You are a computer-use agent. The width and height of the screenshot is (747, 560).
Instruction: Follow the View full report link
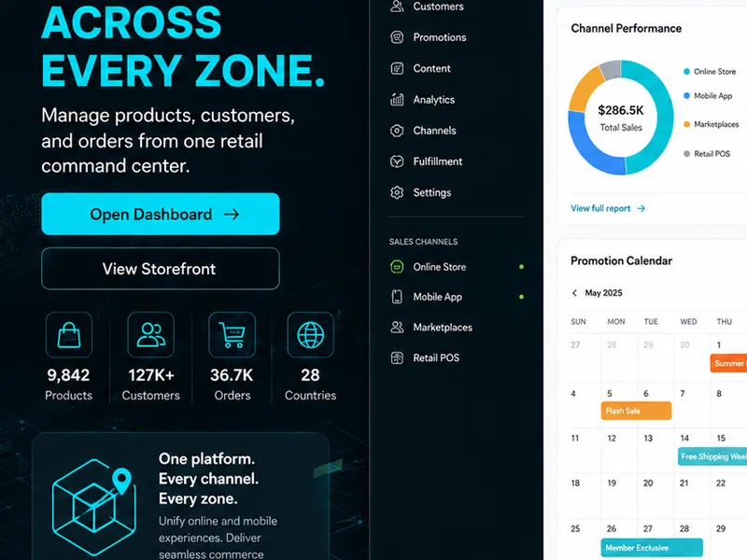(608, 208)
